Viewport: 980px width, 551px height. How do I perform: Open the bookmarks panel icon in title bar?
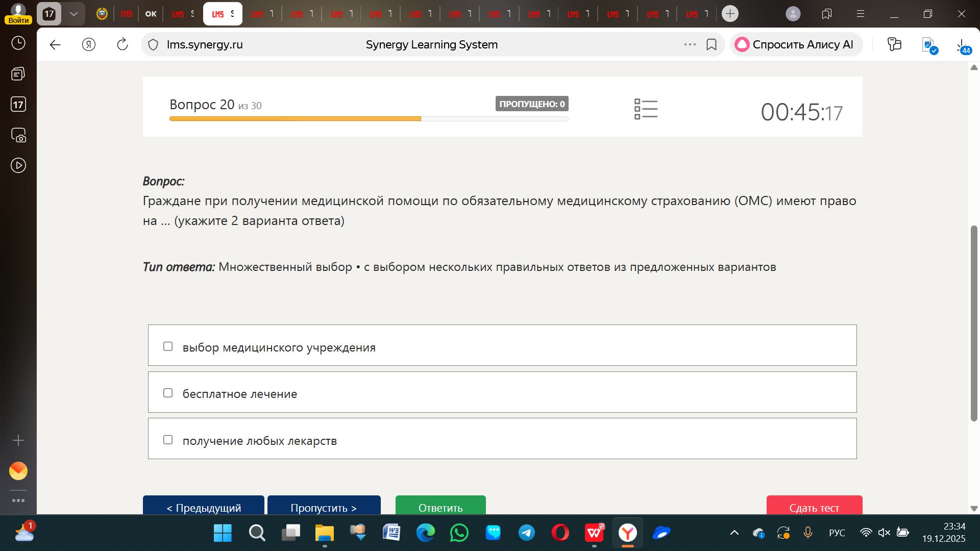(x=827, y=14)
